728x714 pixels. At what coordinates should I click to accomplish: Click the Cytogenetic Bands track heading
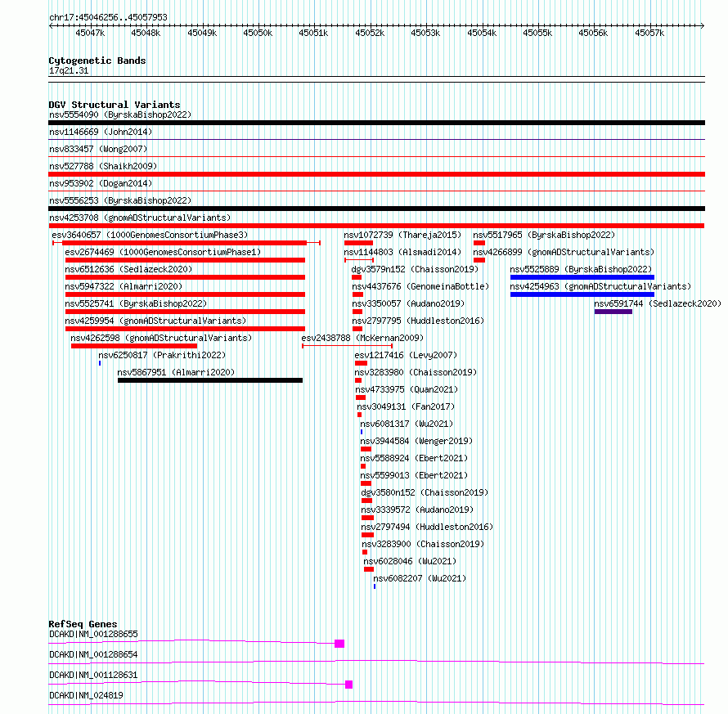(x=97, y=61)
